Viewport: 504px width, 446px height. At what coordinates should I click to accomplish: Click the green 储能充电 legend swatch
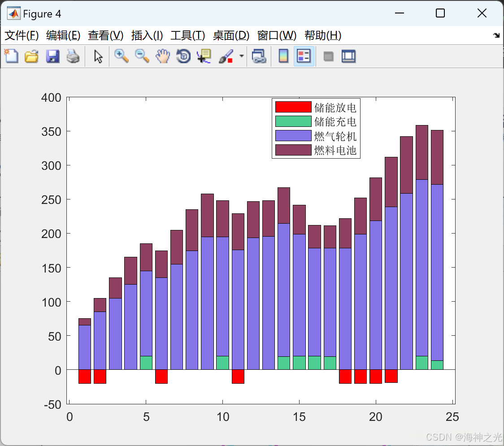pyautogui.click(x=293, y=121)
